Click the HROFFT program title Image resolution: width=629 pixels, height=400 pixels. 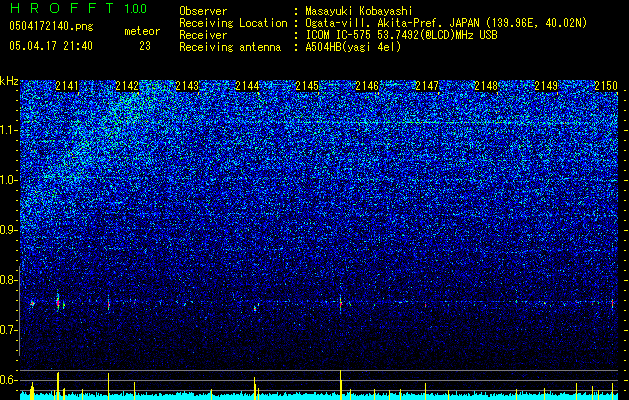click(x=63, y=8)
